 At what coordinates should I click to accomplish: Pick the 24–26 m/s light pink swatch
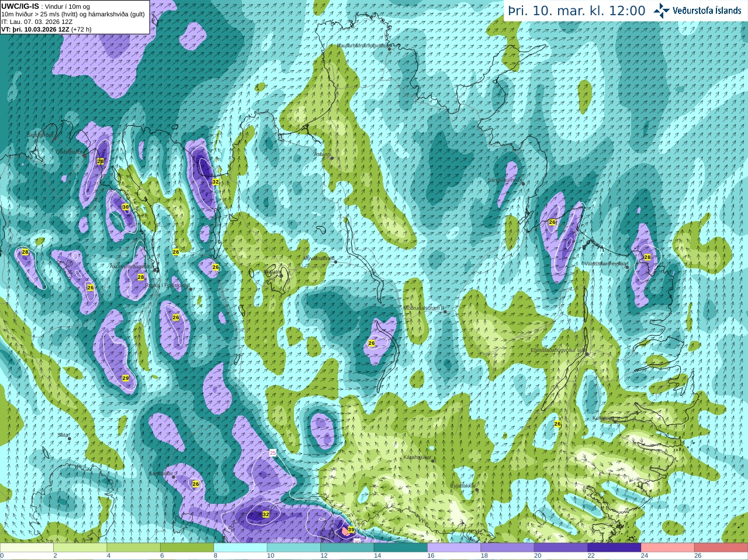tap(668, 548)
